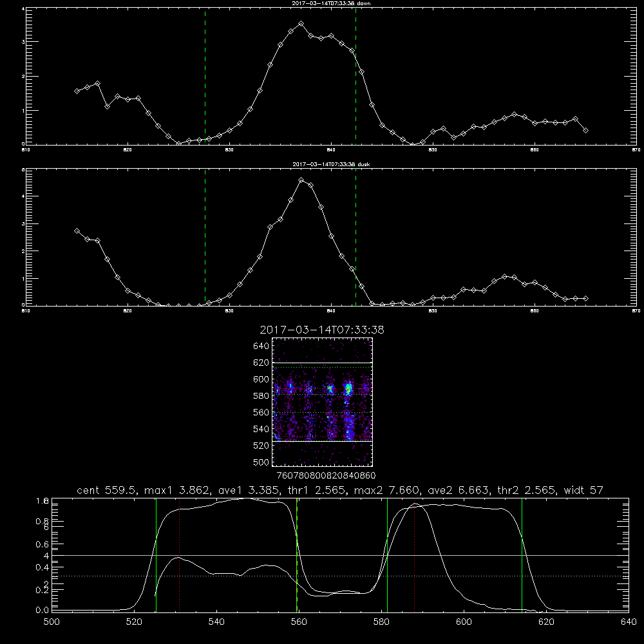Click the first diamond point of the dawn curve

click(77, 91)
